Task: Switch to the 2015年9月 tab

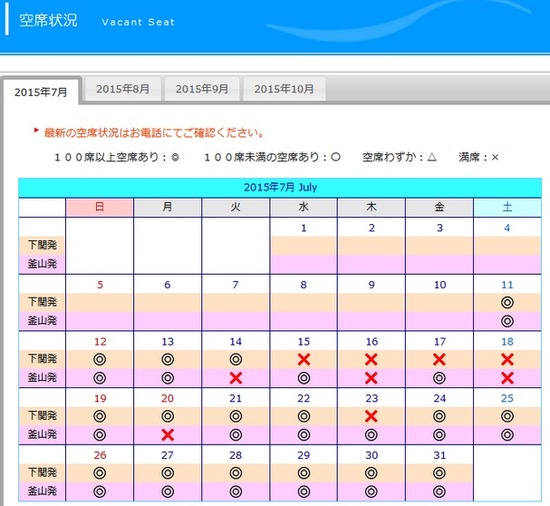Action: click(202, 89)
